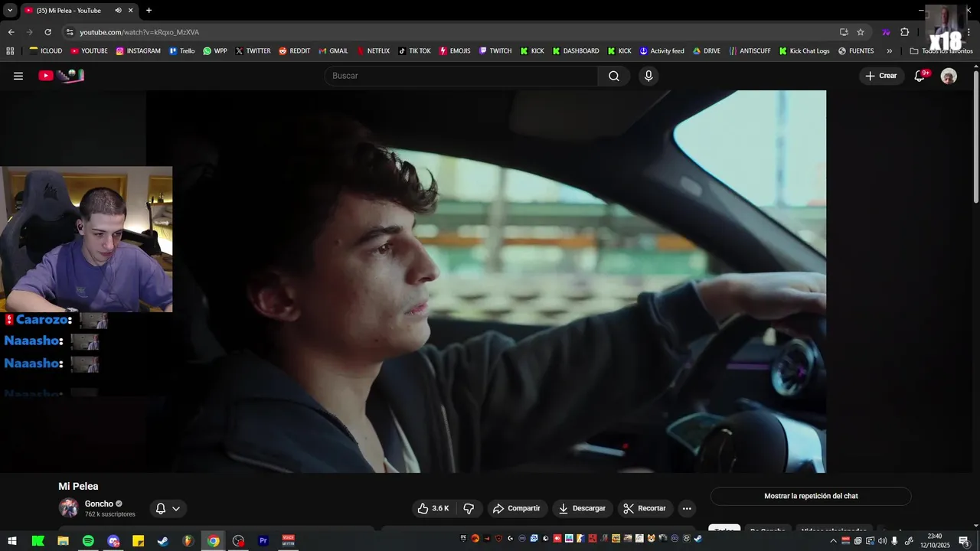The width and height of the screenshot is (980, 551).
Task: Expand the bookmarks overflow chevron
Action: click(x=889, y=51)
